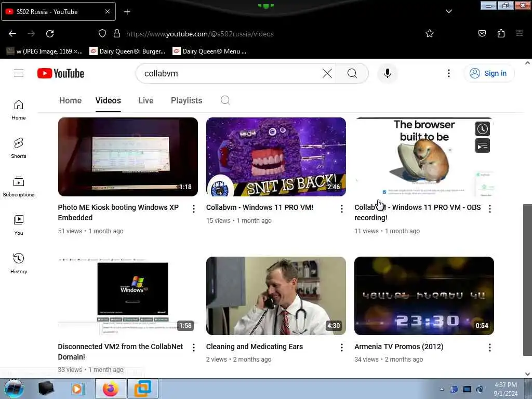Open options menu for Disconnected VM2 video
The height and width of the screenshot is (399, 532).
(193, 348)
